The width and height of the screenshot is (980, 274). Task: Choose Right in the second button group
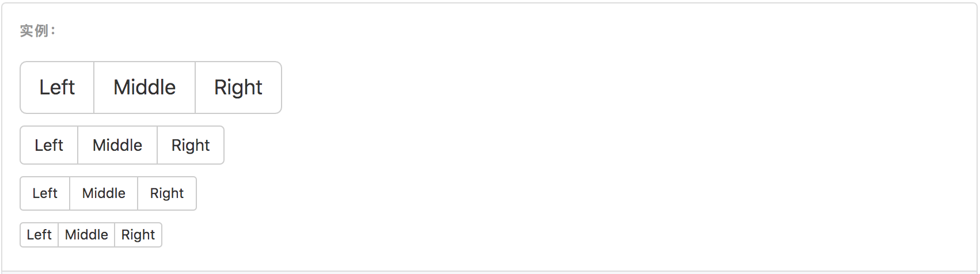pyautogui.click(x=191, y=145)
